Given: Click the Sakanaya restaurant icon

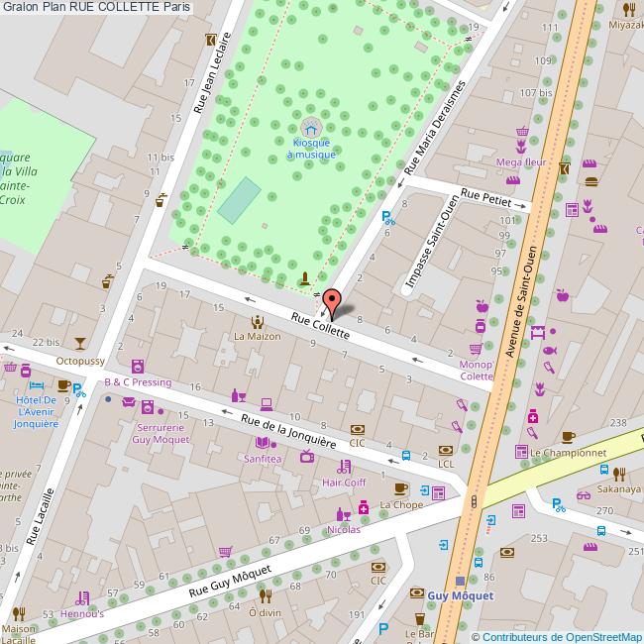Looking at the screenshot, I should coord(618,474).
